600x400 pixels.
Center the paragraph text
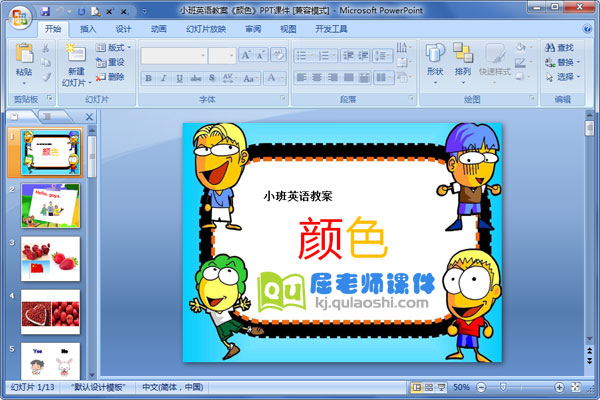317,78
